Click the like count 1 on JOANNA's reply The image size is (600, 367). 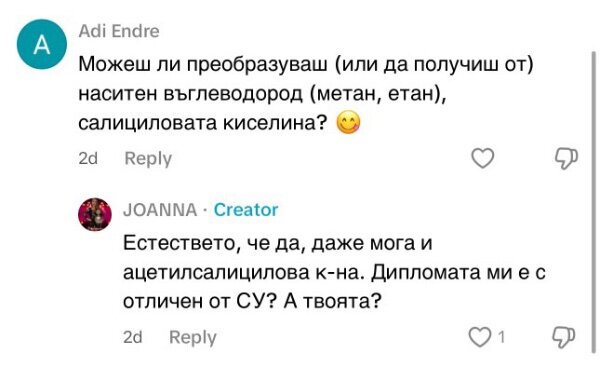[x=501, y=337]
